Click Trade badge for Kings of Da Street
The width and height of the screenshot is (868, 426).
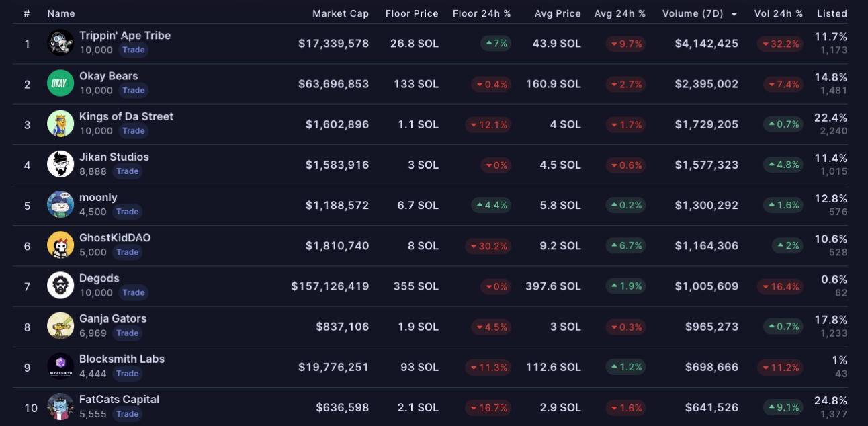(134, 130)
